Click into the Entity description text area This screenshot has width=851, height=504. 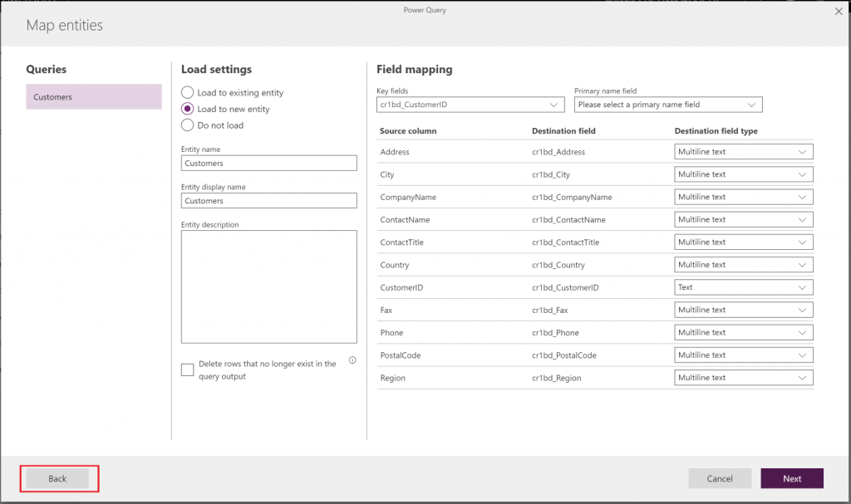coord(269,287)
